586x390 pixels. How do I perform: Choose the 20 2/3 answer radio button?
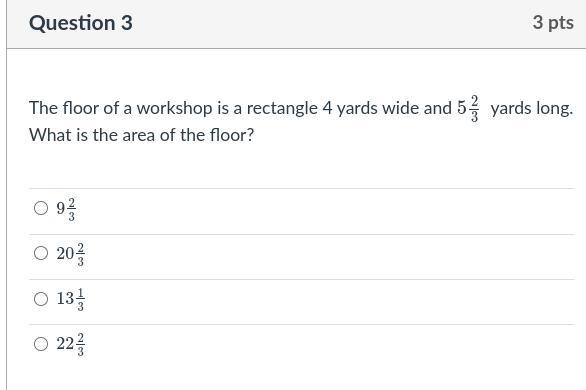[41, 253]
